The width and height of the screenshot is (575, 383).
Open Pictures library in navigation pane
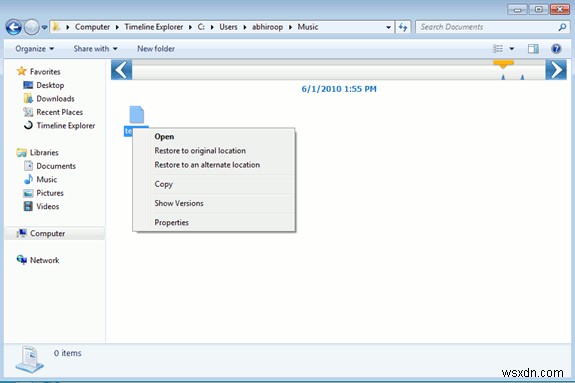50,193
